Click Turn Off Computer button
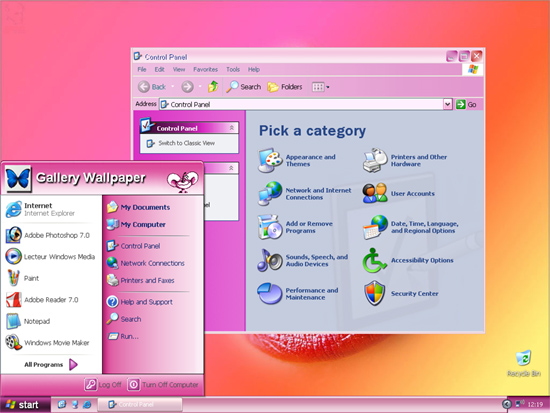Viewport: 550px width, 413px height. point(163,385)
